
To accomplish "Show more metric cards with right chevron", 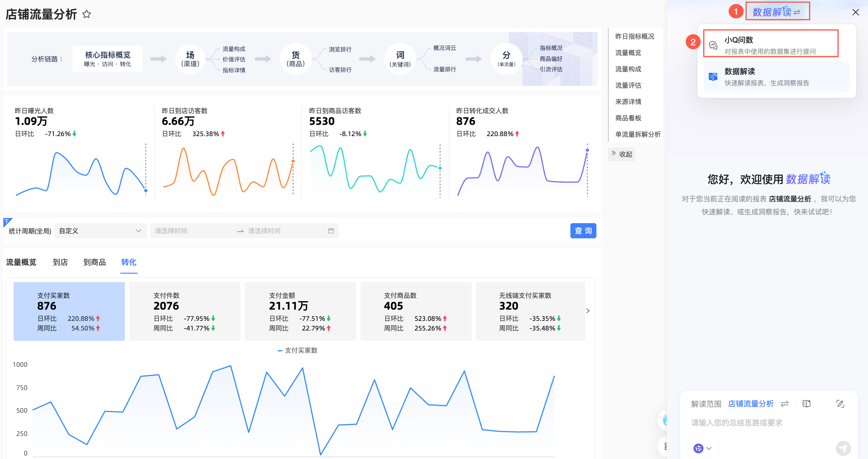I will coord(588,311).
